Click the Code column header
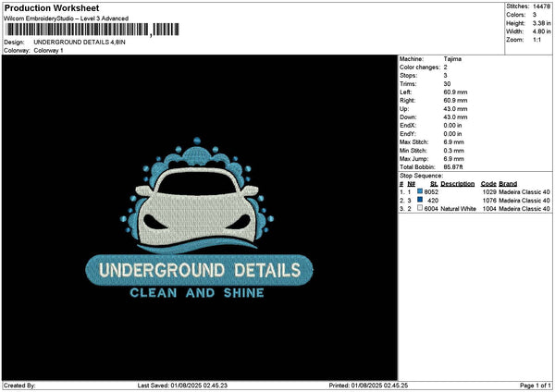 click(x=488, y=183)
